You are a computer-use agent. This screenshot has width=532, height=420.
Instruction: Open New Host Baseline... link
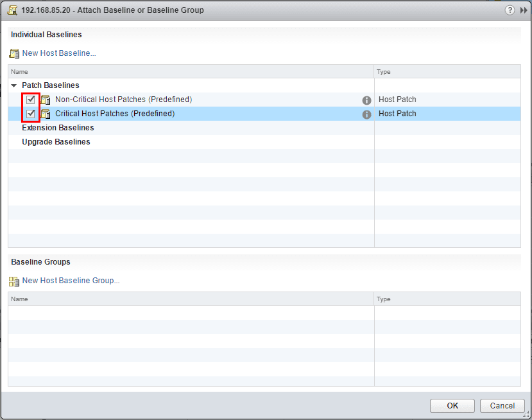pos(59,53)
